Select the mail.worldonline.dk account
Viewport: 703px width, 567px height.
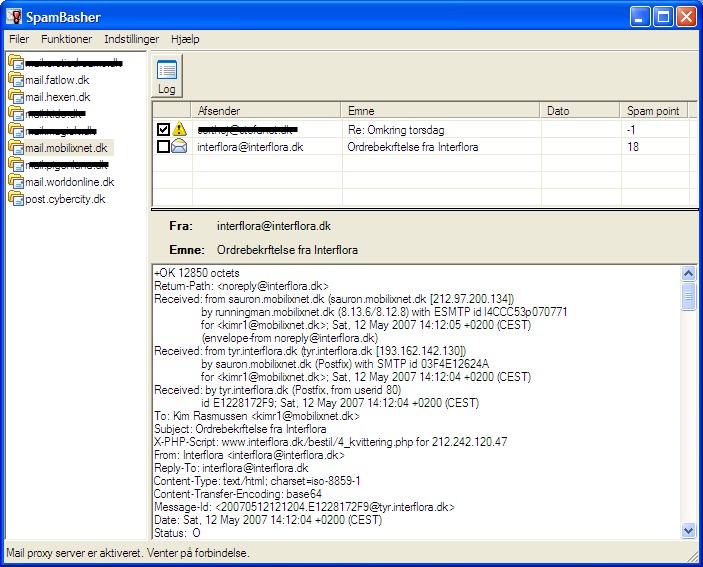(69, 182)
